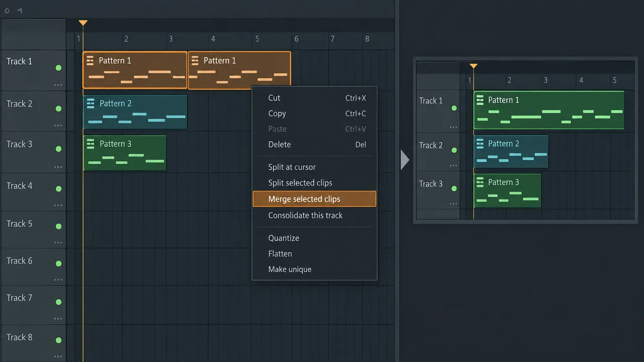
Task: Click the Pattern 2 clip icon in main playlist
Action: tap(91, 103)
